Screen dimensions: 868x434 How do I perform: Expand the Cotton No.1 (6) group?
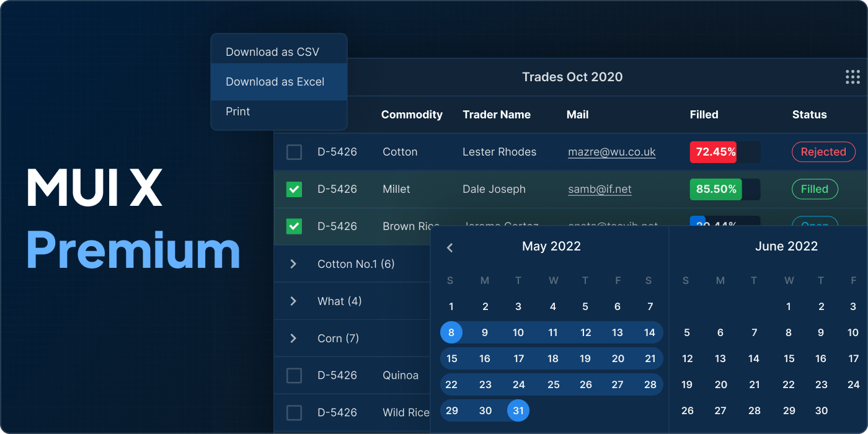tap(293, 263)
